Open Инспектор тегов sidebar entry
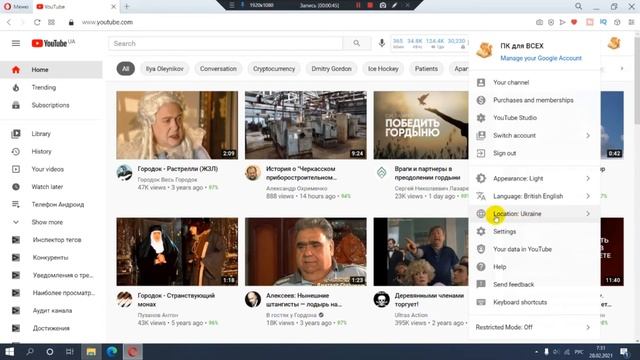Image resolution: width=640 pixels, height=360 pixels. click(x=51, y=240)
